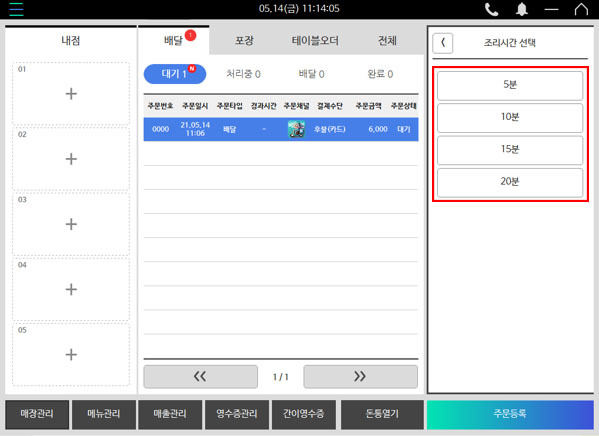The image size is (599, 436).
Task: Click the 대기 status cell in order row
Action: 404,129
